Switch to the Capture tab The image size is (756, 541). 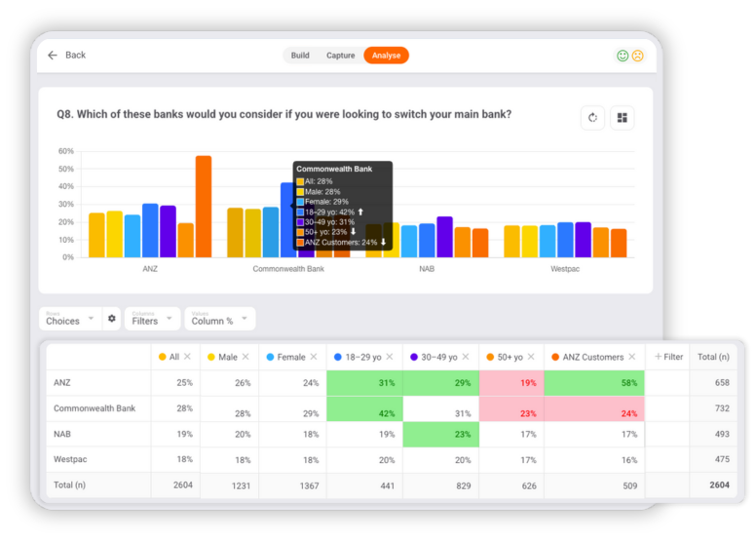(340, 56)
